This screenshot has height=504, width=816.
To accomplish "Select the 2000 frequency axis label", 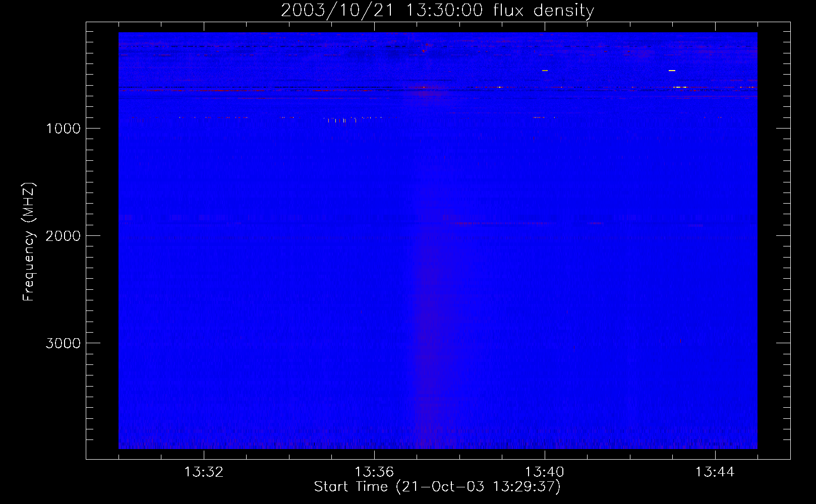I will [x=63, y=236].
